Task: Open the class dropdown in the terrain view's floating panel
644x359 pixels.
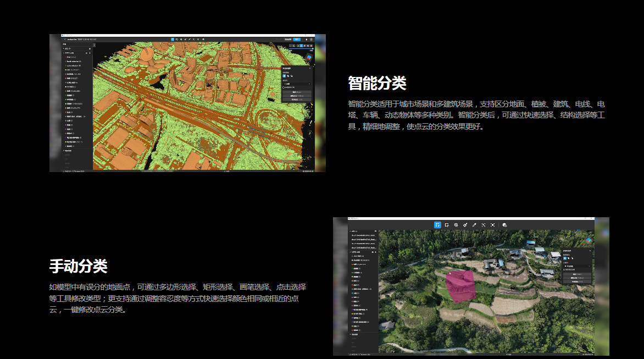Action: (x=577, y=266)
